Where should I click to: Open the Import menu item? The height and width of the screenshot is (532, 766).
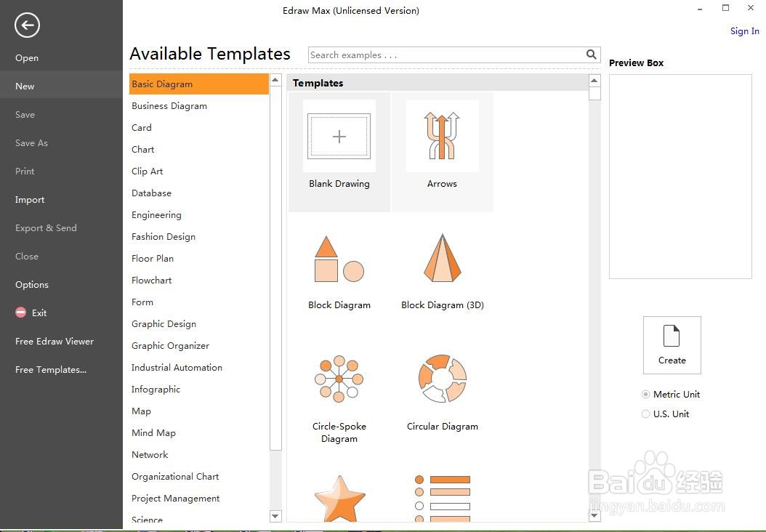coord(30,199)
